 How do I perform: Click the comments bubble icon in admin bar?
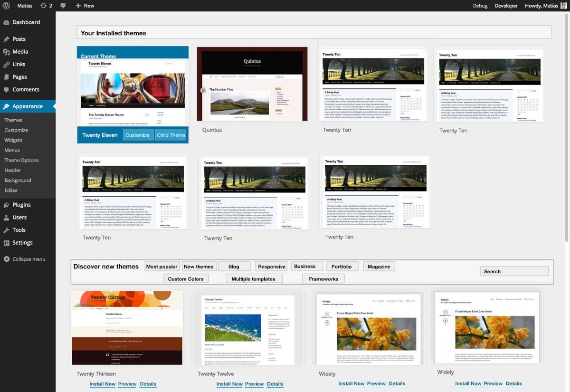pyautogui.click(x=63, y=6)
